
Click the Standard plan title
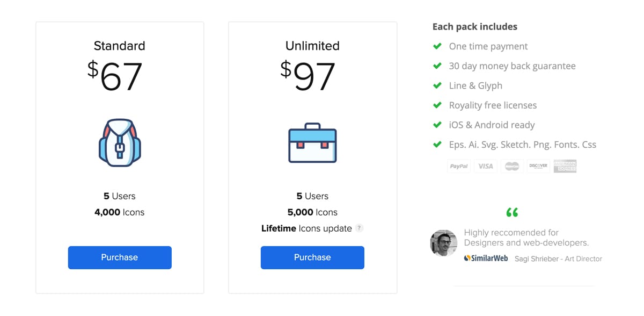[120, 46]
